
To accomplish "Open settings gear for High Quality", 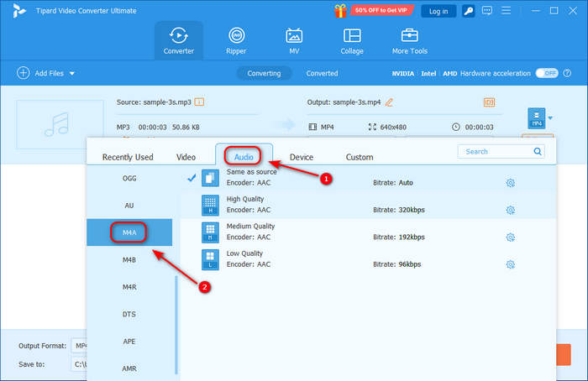I will 510,210.
